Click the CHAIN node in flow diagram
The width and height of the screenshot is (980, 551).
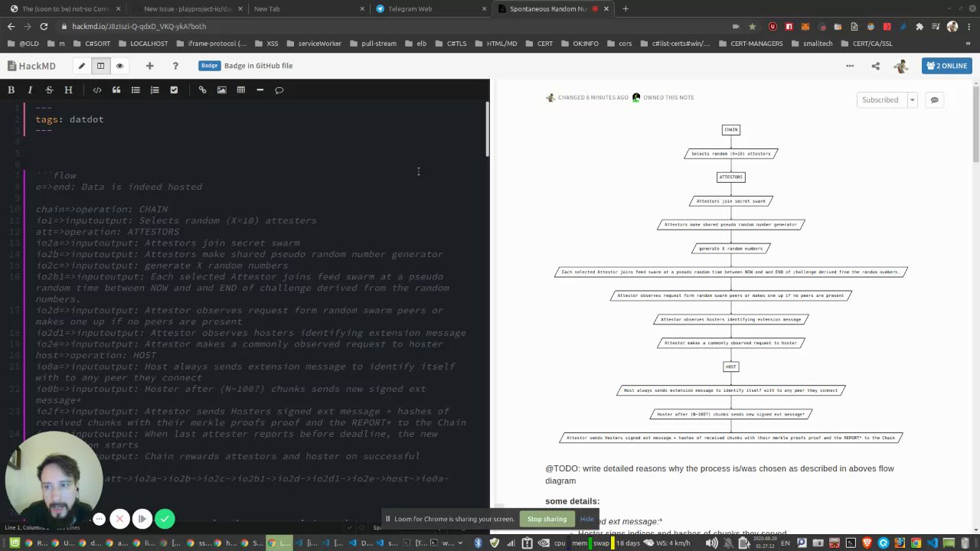point(730,130)
